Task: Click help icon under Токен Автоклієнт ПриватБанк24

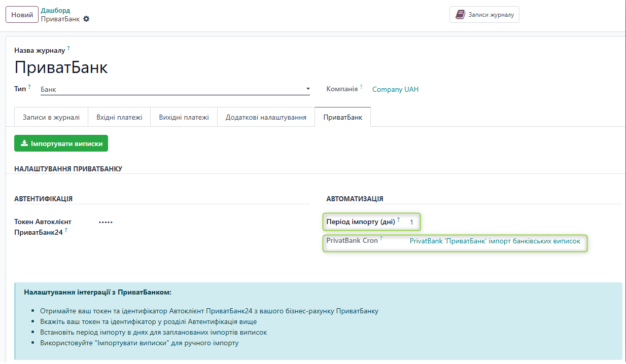Action: (66, 230)
